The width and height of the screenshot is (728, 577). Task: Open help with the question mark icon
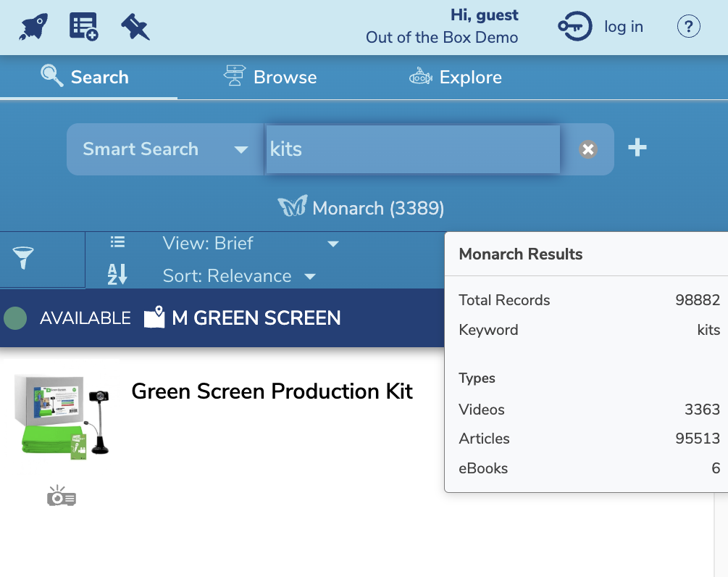[688, 27]
